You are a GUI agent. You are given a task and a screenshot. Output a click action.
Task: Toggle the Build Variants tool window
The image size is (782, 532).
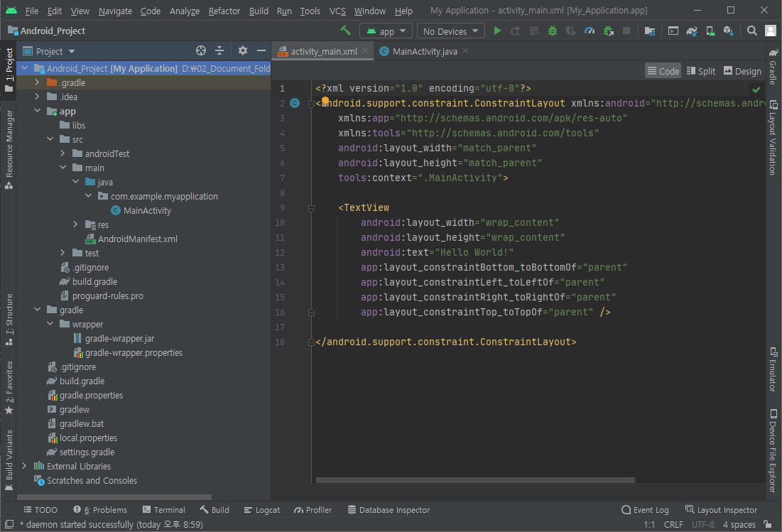click(x=9, y=461)
